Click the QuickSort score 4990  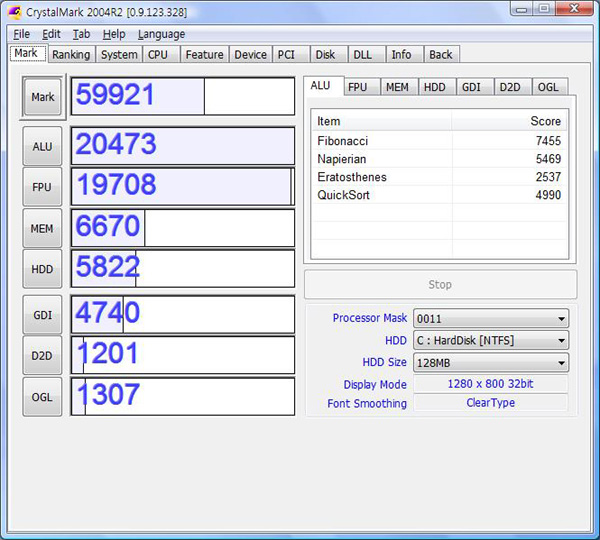[548, 195]
